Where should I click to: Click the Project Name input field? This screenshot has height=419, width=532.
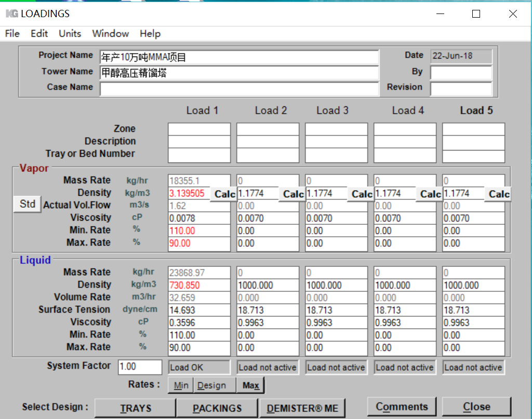click(239, 57)
